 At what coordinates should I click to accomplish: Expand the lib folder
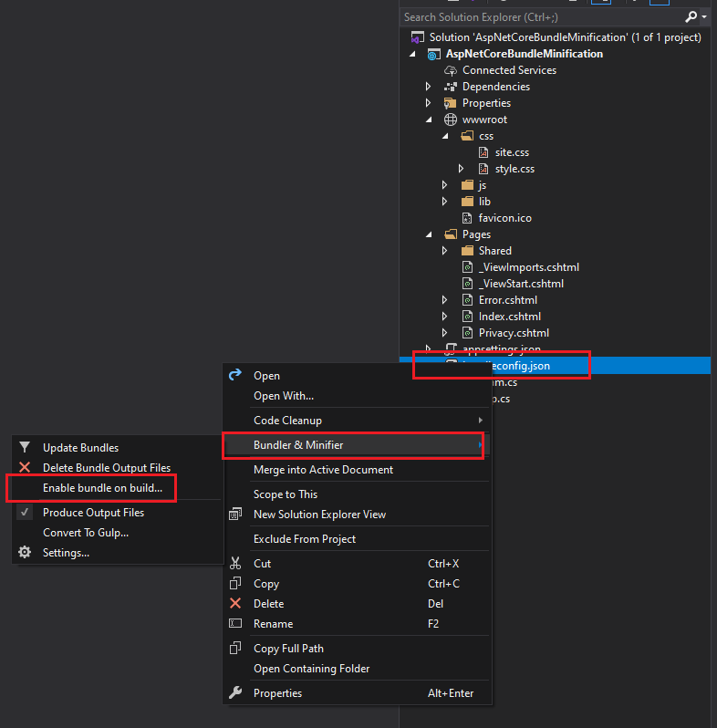point(444,202)
